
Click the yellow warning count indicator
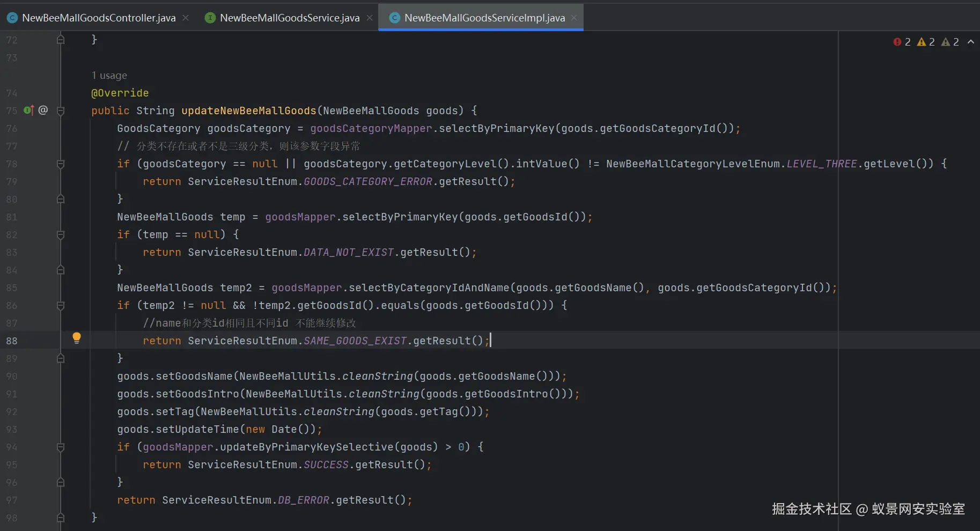(926, 42)
